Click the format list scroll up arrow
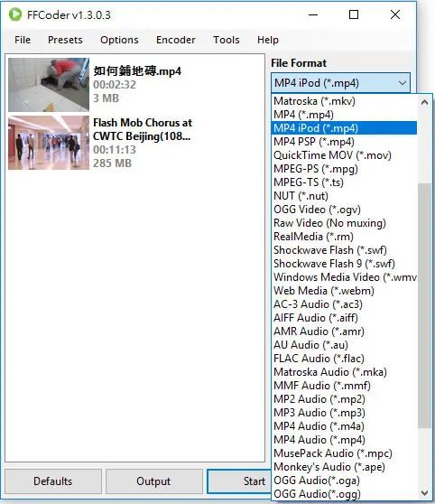Image resolution: width=435 pixels, height=504 pixels. tap(425, 103)
